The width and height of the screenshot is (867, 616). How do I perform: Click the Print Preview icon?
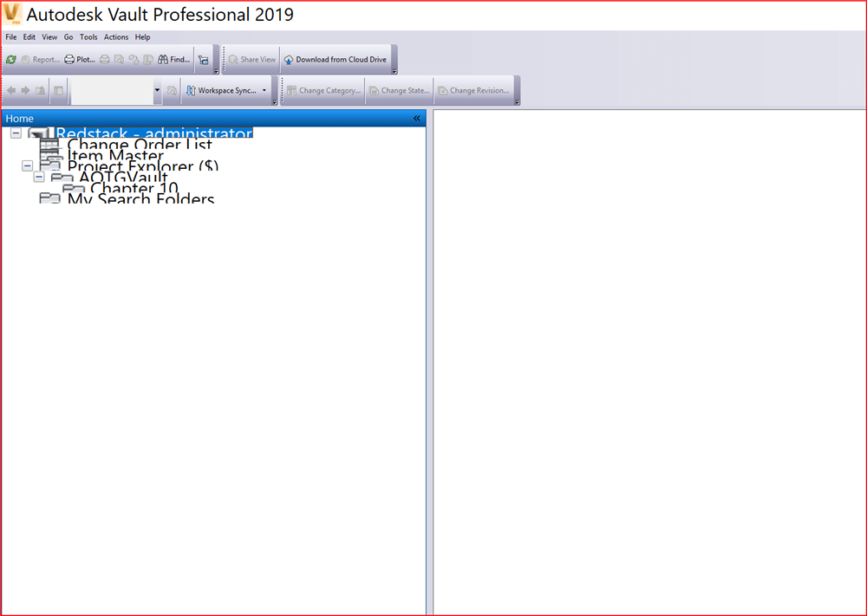click(119, 59)
